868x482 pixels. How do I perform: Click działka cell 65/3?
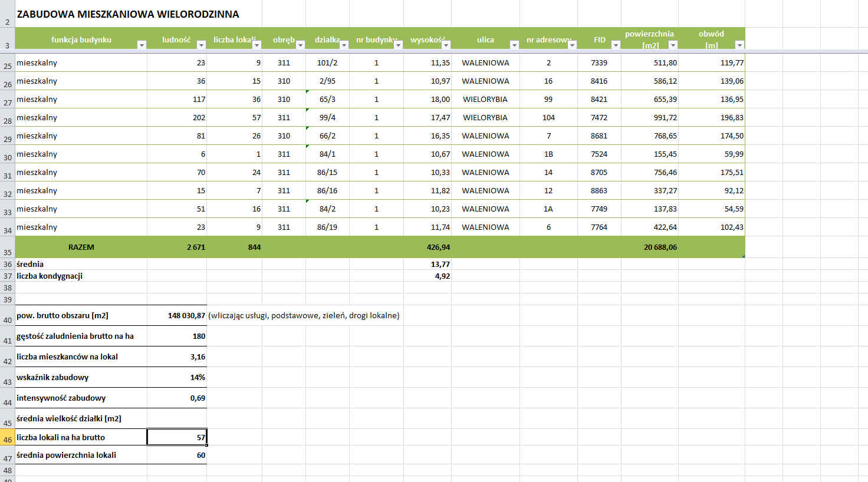pyautogui.click(x=327, y=100)
